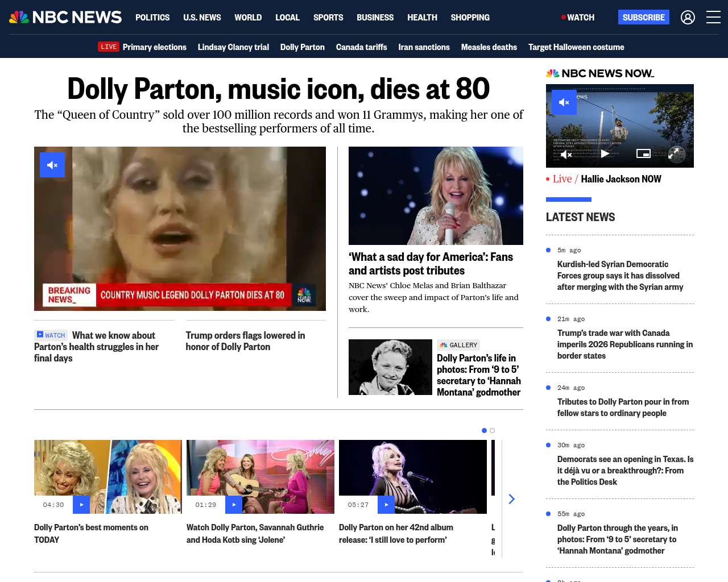728x582 pixels.
Task: Play the 42nd album release video
Action: pos(386,505)
